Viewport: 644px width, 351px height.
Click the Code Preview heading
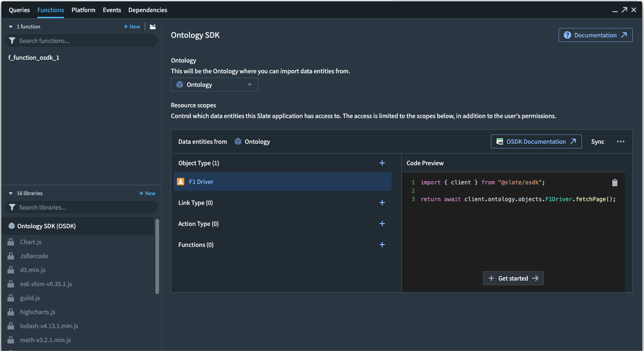pyautogui.click(x=425, y=163)
